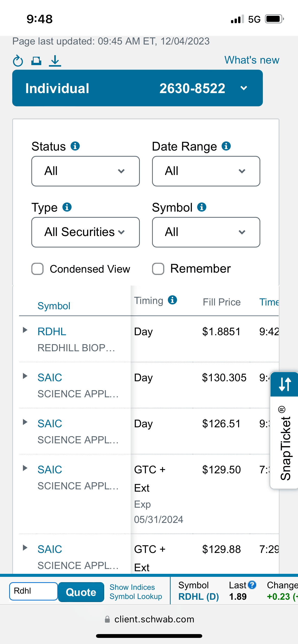Click the Last price help icon
Viewport: 298px width, 644px height.
[x=252, y=585]
